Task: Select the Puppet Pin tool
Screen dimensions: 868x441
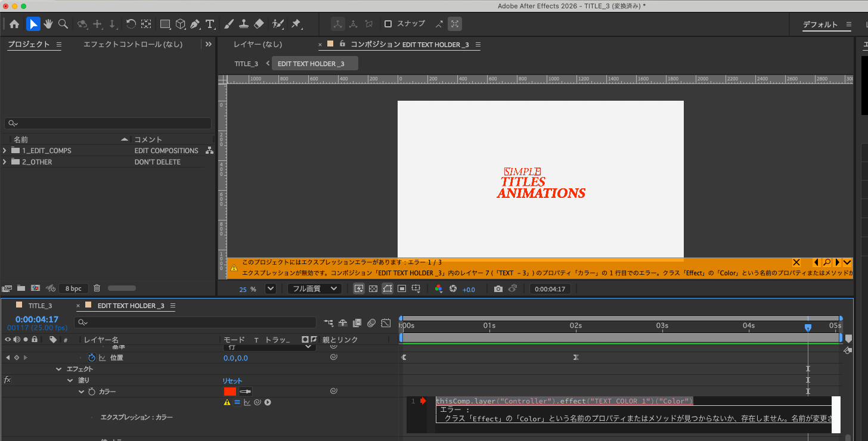Action: (296, 24)
